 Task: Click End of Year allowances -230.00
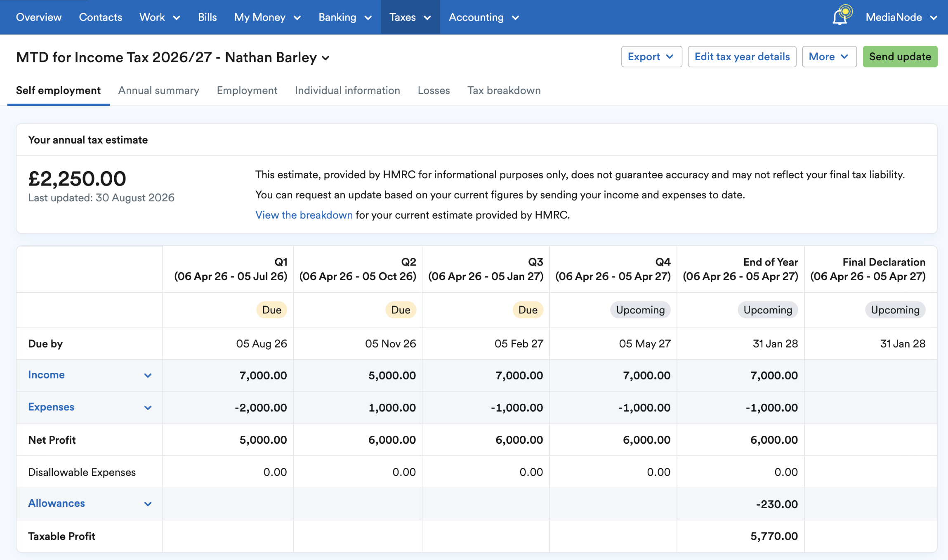coord(777,504)
